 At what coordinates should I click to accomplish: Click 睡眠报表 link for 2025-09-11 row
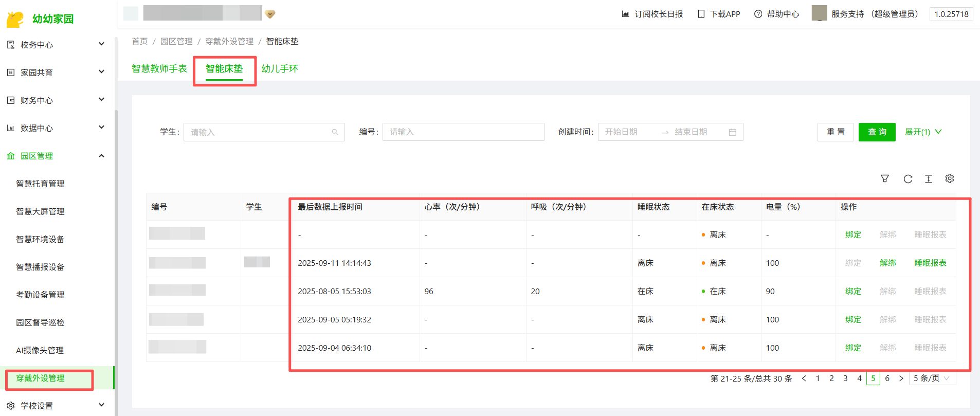coord(930,263)
